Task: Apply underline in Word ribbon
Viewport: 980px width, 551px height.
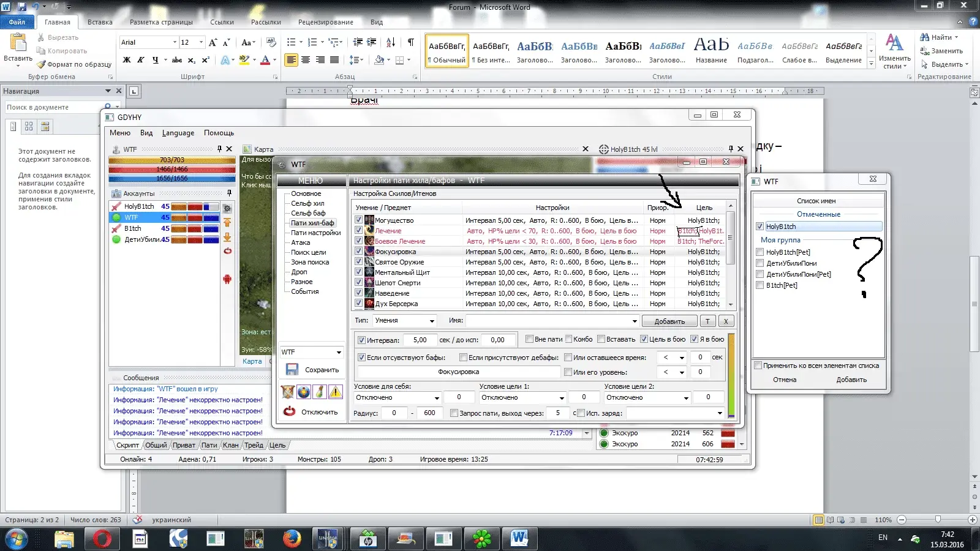Action: [x=155, y=60]
